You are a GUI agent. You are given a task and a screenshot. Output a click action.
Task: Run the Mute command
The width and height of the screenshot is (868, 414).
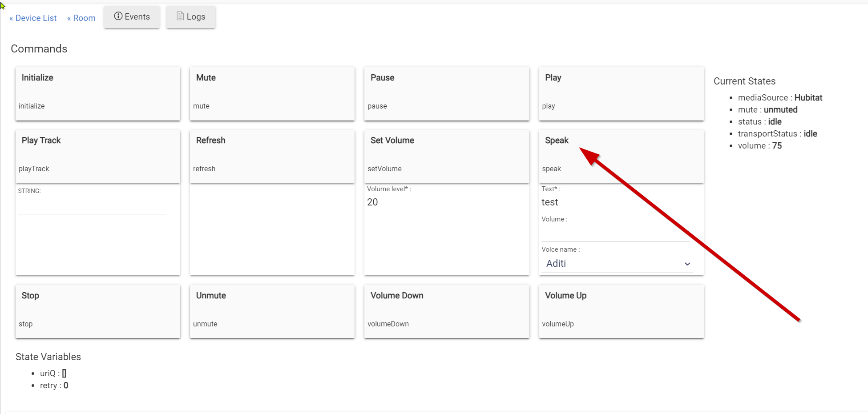click(272, 94)
